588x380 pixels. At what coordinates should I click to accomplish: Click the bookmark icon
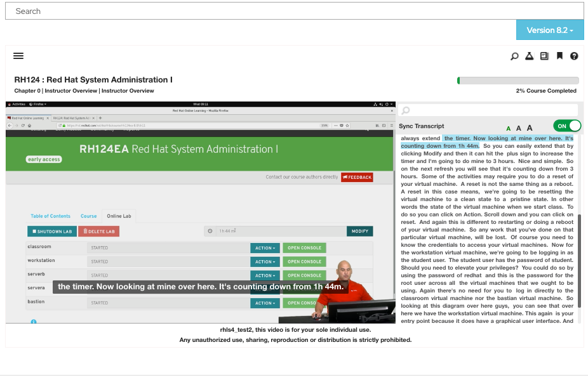[x=559, y=56]
